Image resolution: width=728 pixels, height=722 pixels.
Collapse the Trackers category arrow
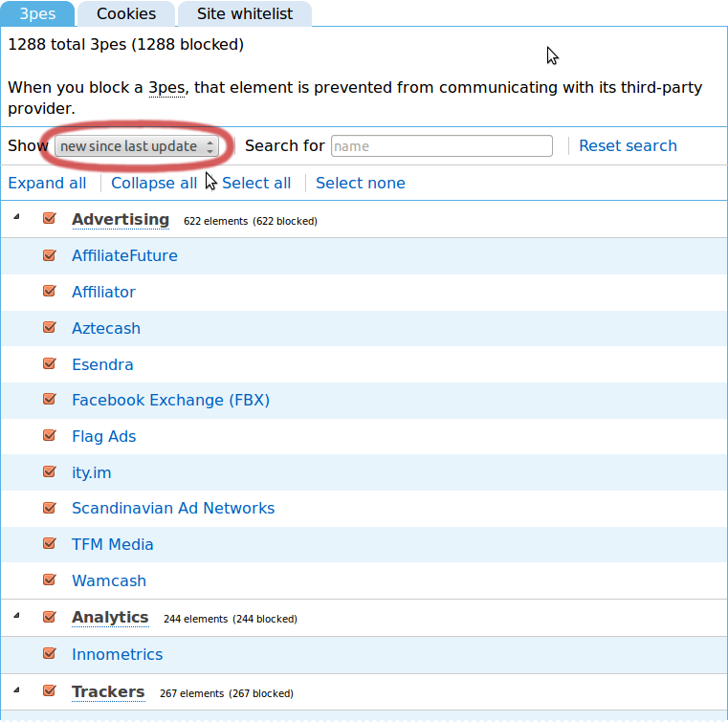click(16, 690)
